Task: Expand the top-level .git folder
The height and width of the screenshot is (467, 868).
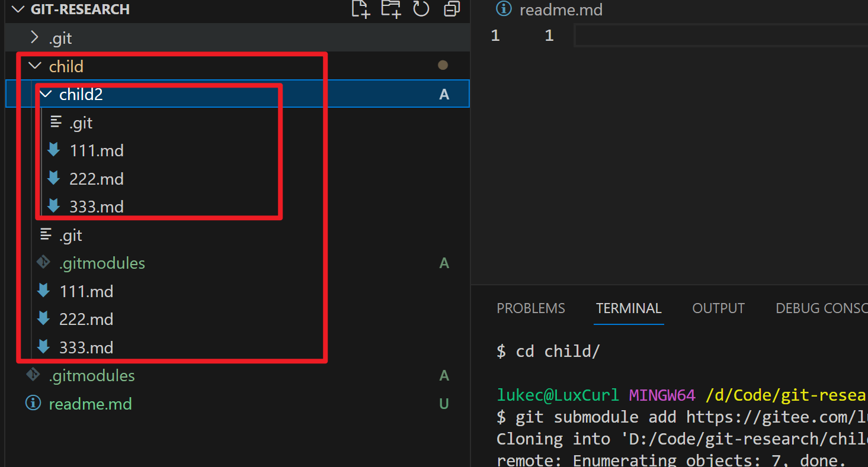Action: (x=34, y=38)
